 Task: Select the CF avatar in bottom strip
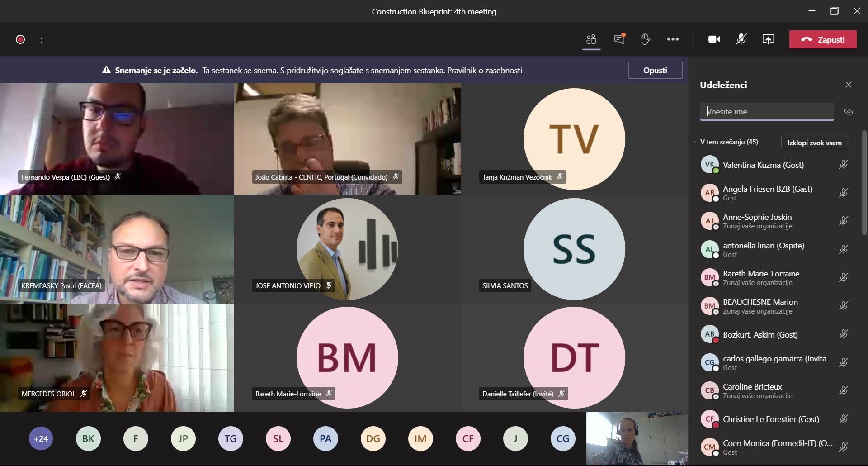pos(468,438)
